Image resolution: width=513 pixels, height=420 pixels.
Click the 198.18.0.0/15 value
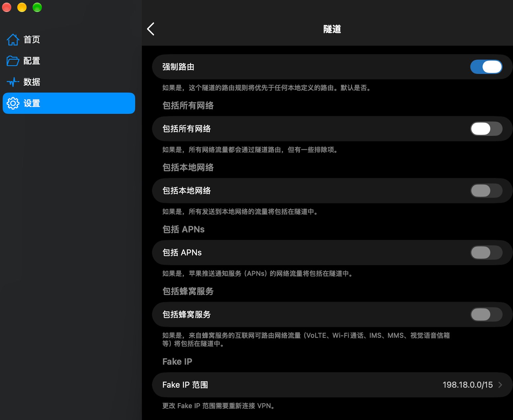467,385
